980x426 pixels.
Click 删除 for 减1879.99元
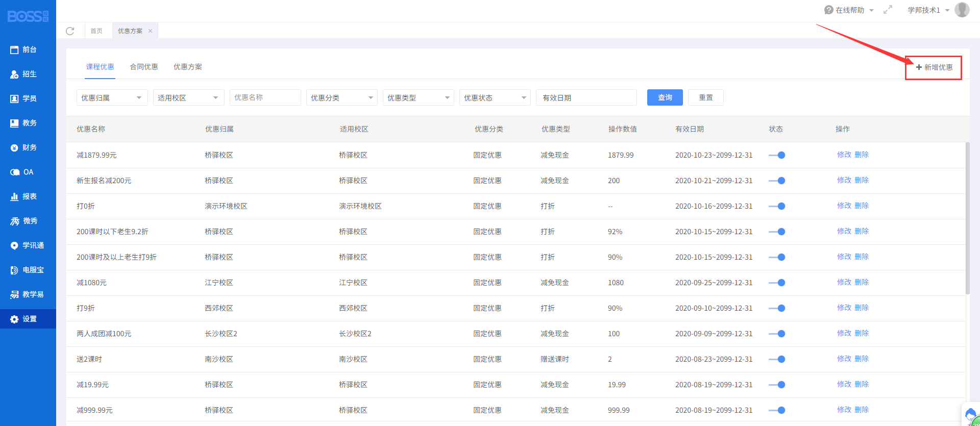(862, 155)
